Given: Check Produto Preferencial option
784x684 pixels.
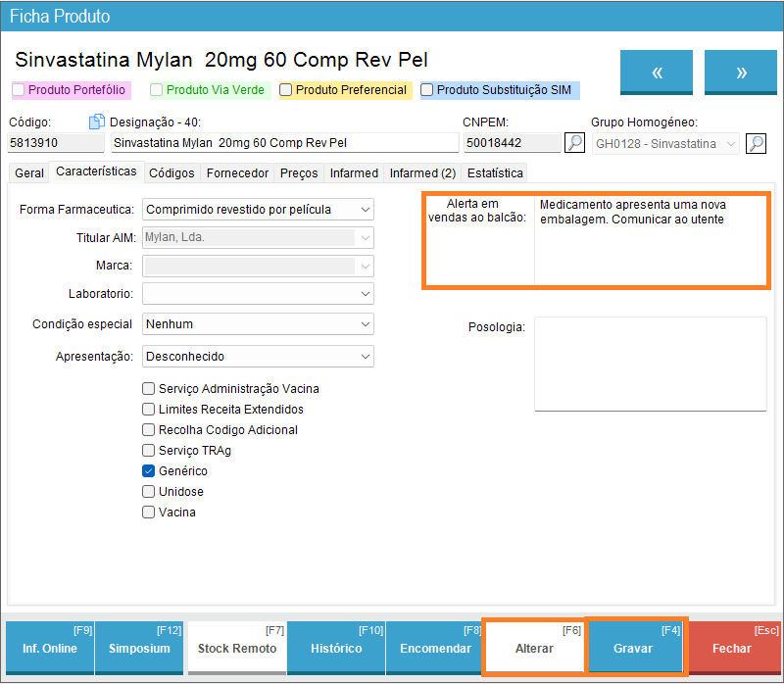Looking at the screenshot, I should (286, 90).
